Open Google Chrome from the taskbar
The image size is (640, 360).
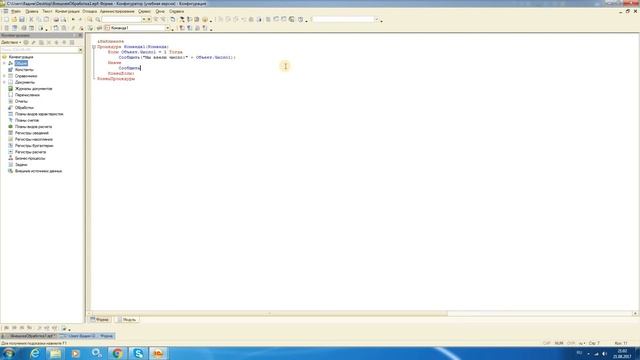pos(117,353)
